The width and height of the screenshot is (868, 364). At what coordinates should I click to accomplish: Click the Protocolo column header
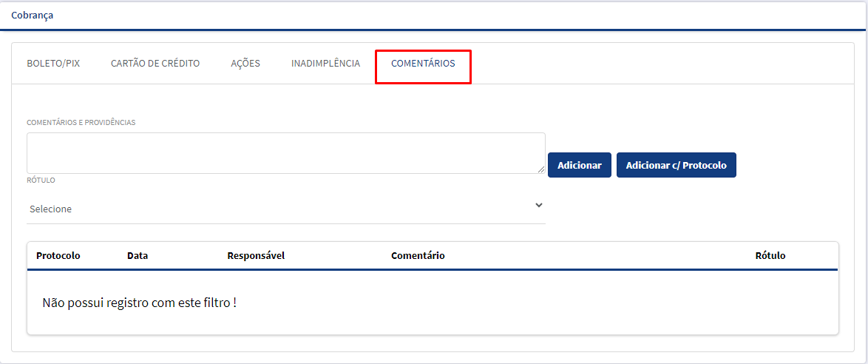coord(58,255)
